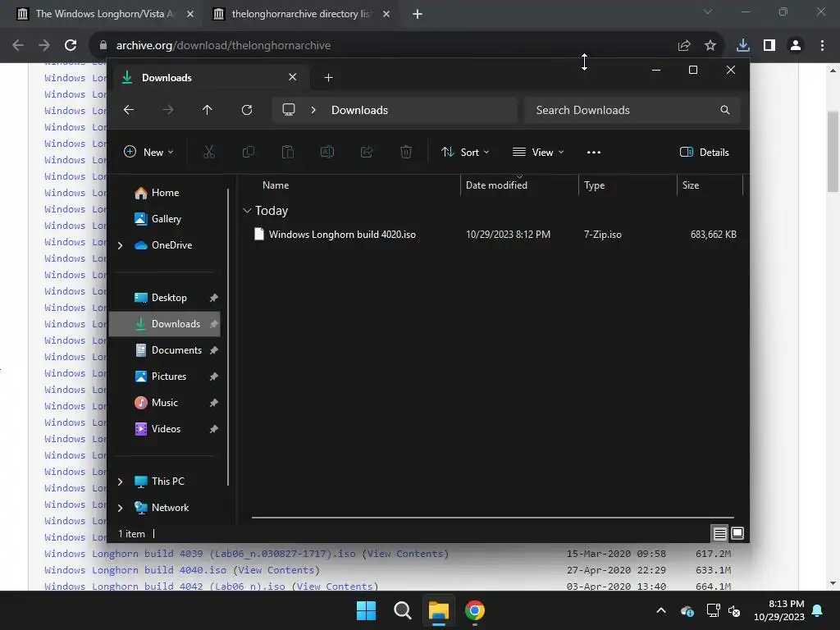Viewport: 840px width, 630px height.
Task: Open Chrome three-dot menu
Action: (822, 46)
